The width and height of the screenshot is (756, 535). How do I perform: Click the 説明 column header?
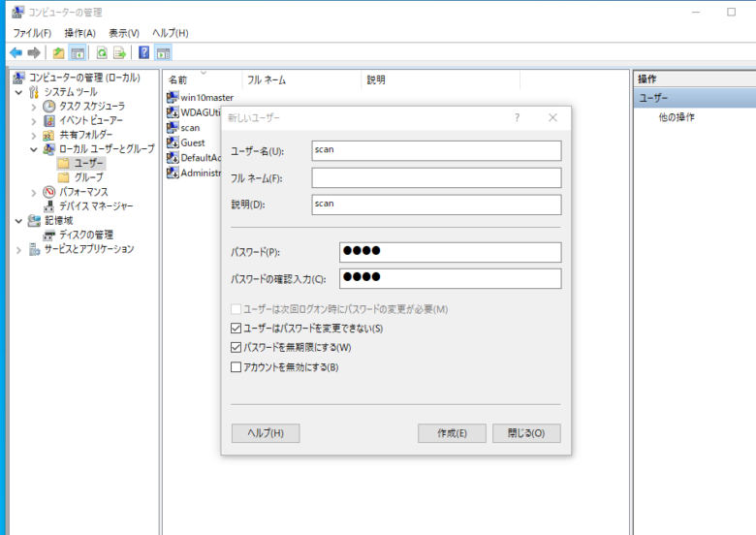441,79
